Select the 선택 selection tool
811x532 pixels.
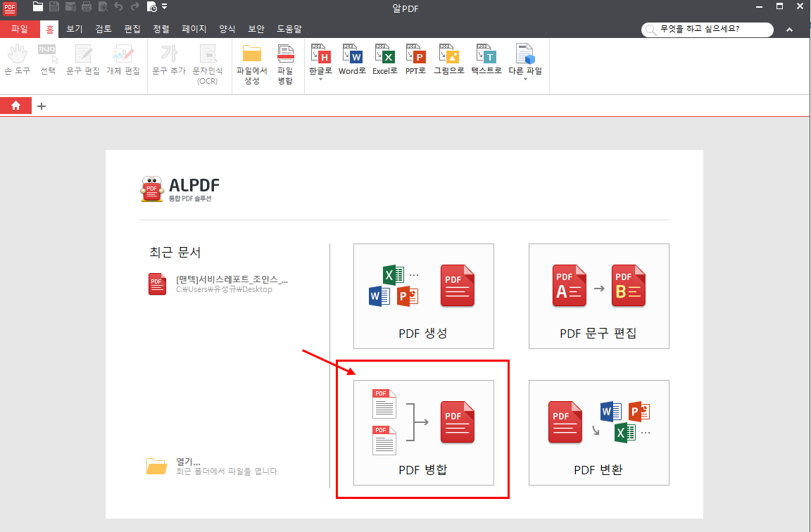tap(48, 60)
